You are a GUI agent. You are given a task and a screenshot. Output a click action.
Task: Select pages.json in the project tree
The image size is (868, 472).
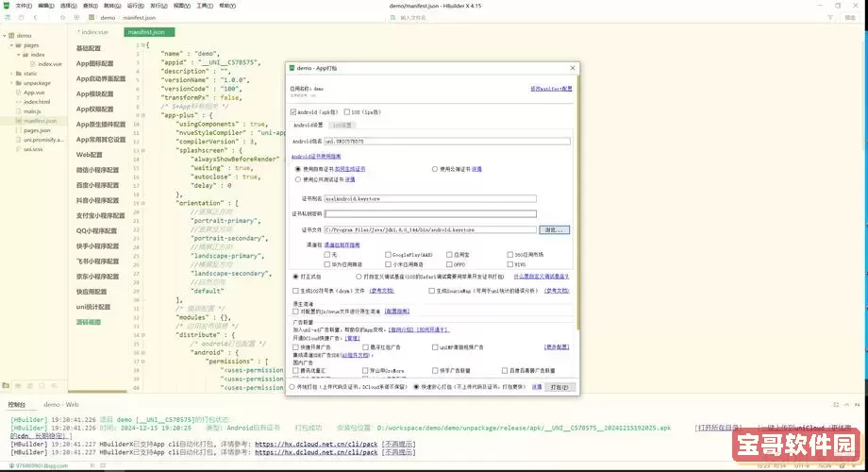pyautogui.click(x=37, y=130)
